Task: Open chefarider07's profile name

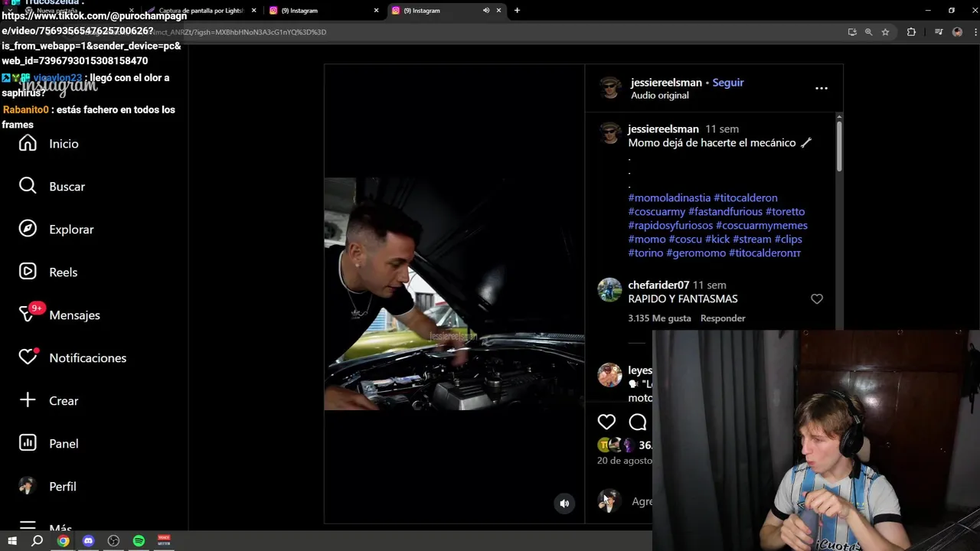Action: click(658, 285)
